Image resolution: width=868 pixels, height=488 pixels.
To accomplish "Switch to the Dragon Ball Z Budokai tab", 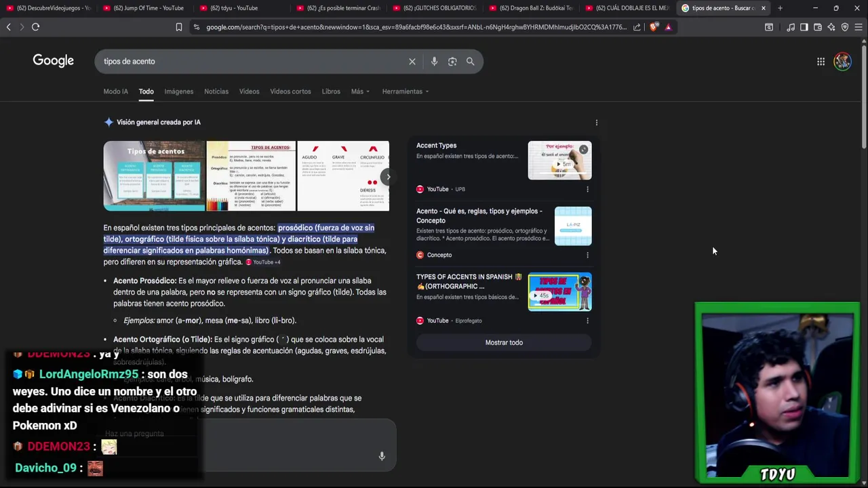I will tap(531, 8).
